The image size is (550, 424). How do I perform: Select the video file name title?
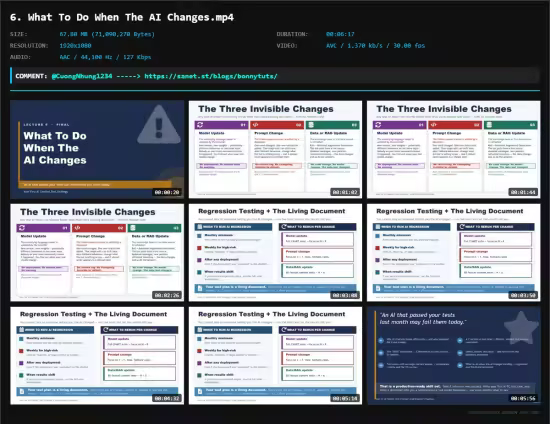(x=122, y=17)
